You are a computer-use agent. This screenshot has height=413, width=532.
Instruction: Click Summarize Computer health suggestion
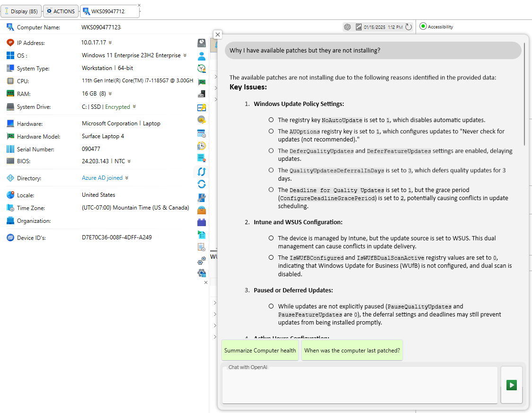pos(260,350)
